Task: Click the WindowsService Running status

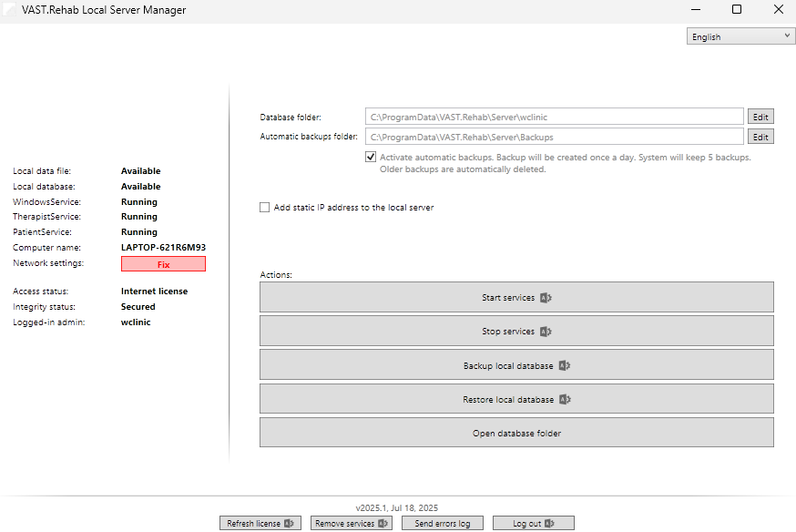Action: click(x=139, y=201)
